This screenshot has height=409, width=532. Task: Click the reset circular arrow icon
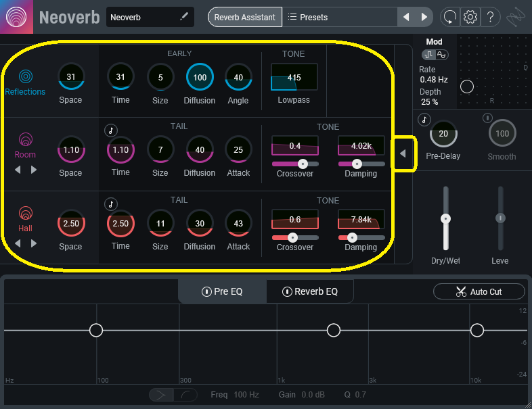449,17
